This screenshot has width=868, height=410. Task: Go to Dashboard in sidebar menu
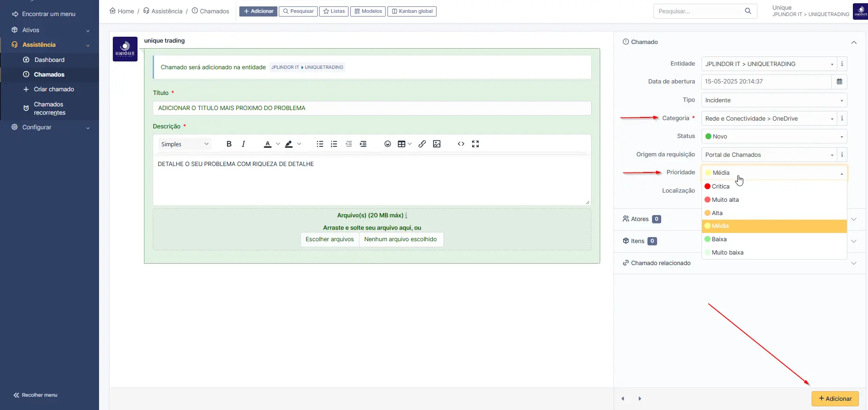[x=49, y=60]
